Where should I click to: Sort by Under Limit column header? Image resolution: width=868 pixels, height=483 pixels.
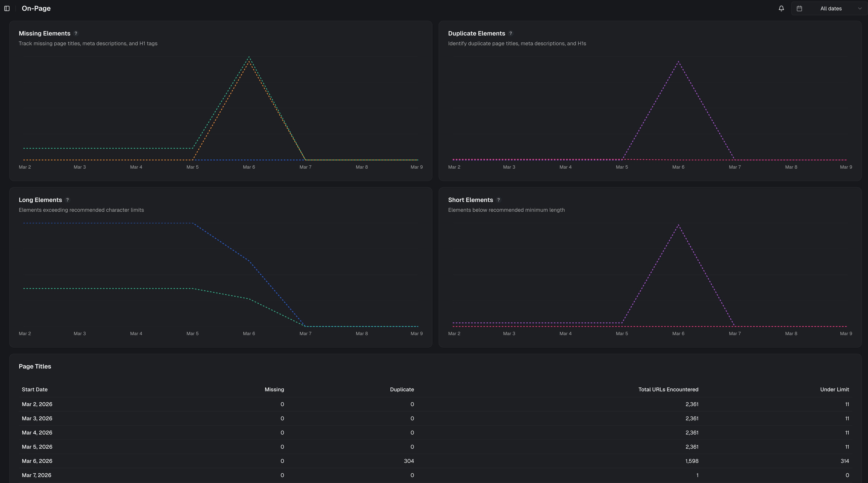point(834,390)
